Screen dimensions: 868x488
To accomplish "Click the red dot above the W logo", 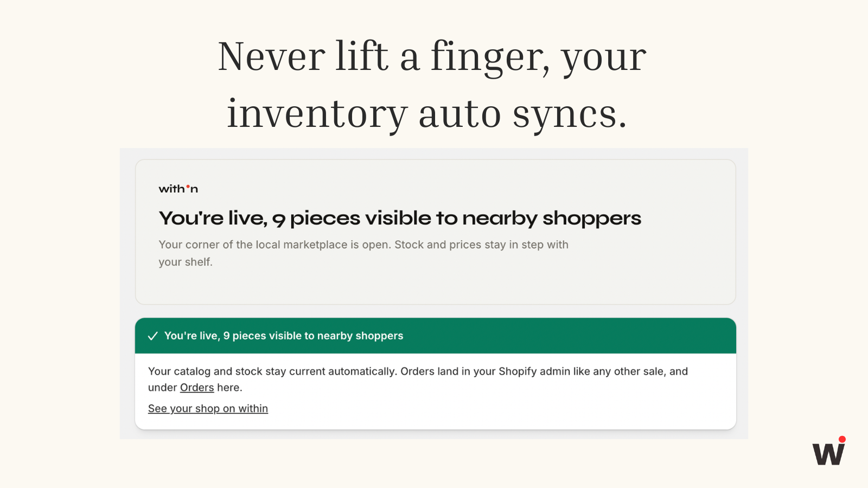I will coord(842,439).
